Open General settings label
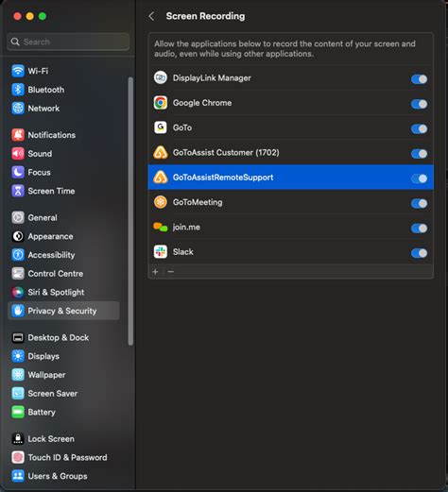Viewport: 448px width, 492px height. (43, 218)
